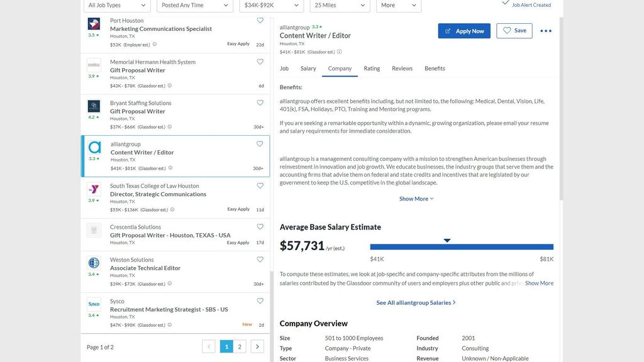Click the Apply Now button
The width and height of the screenshot is (644, 362).
click(x=464, y=30)
